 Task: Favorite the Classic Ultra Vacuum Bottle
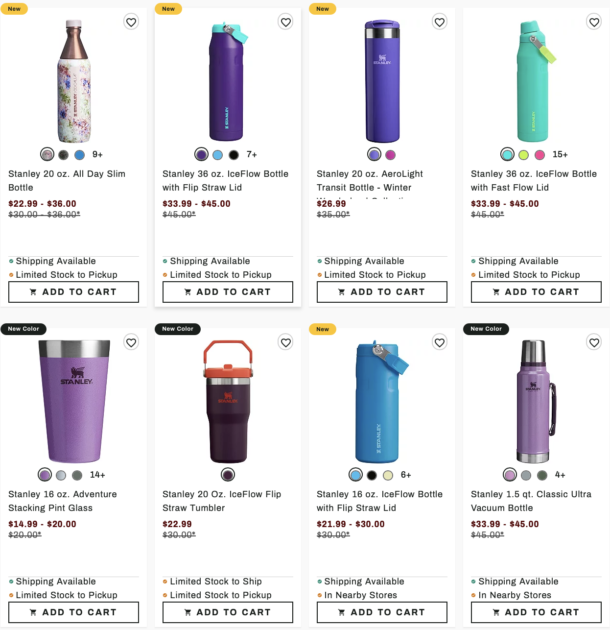coord(594,342)
